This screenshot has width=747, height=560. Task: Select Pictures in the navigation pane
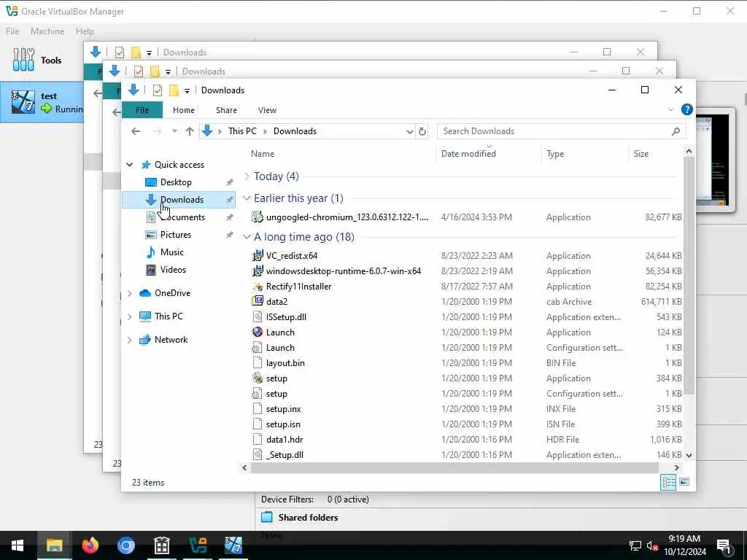click(175, 235)
